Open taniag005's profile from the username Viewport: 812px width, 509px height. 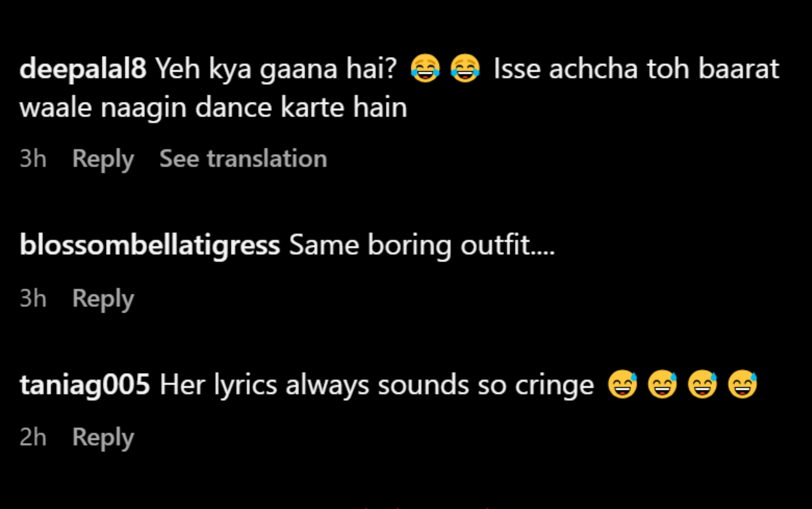[85, 385]
